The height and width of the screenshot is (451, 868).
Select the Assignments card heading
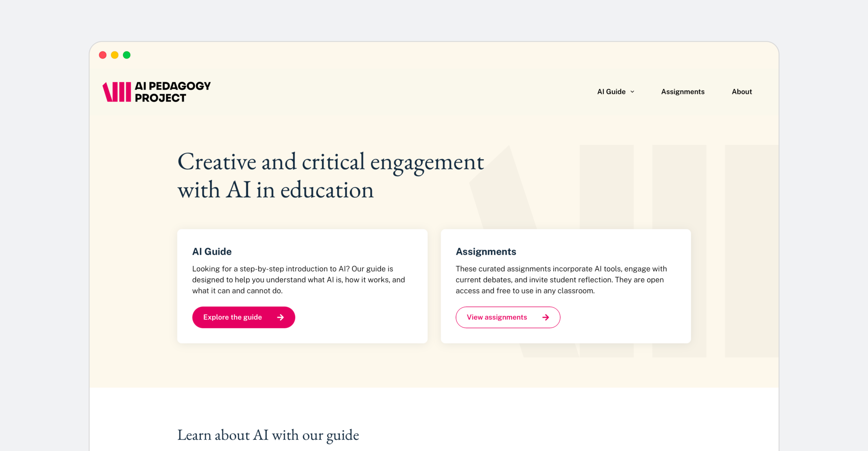[x=486, y=251]
